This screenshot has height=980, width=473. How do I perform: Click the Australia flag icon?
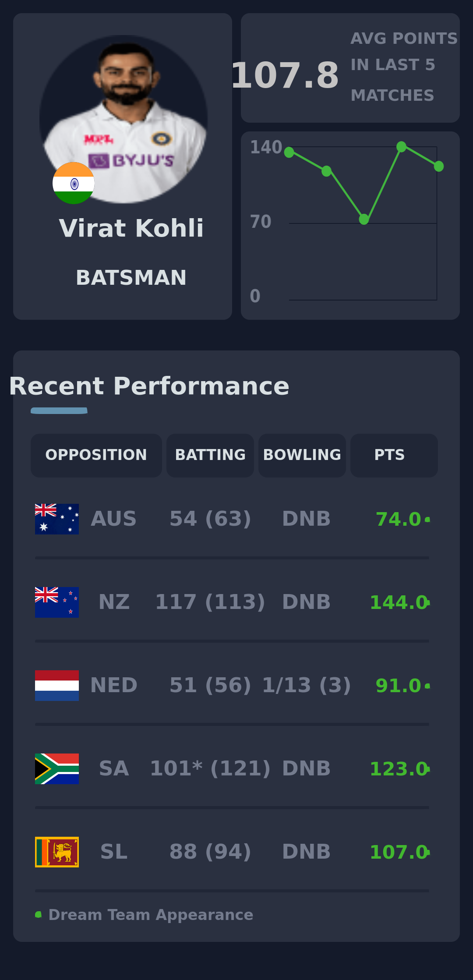click(57, 519)
